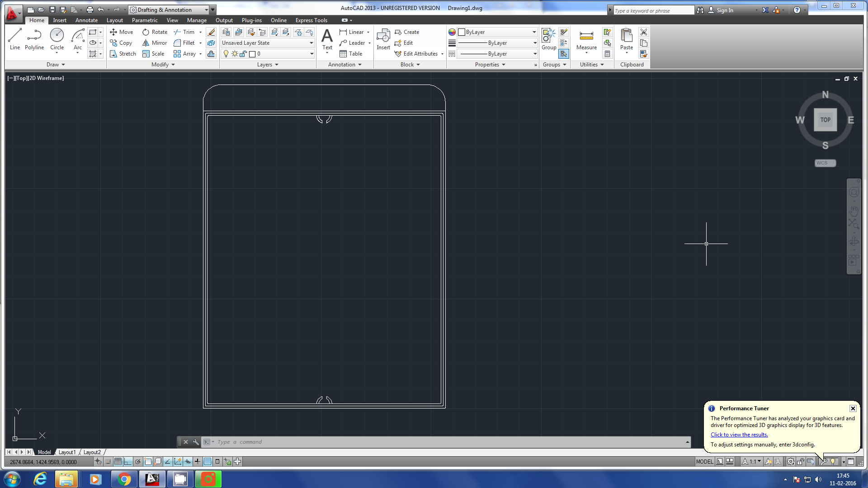Expand the Draw panel
This screenshot has height=488, width=868.
point(56,65)
